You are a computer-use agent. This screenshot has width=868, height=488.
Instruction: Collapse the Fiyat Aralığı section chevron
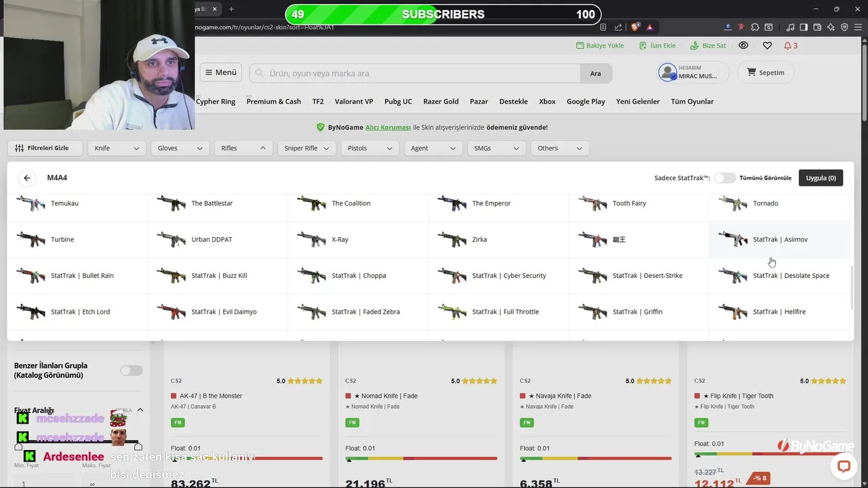(x=140, y=410)
